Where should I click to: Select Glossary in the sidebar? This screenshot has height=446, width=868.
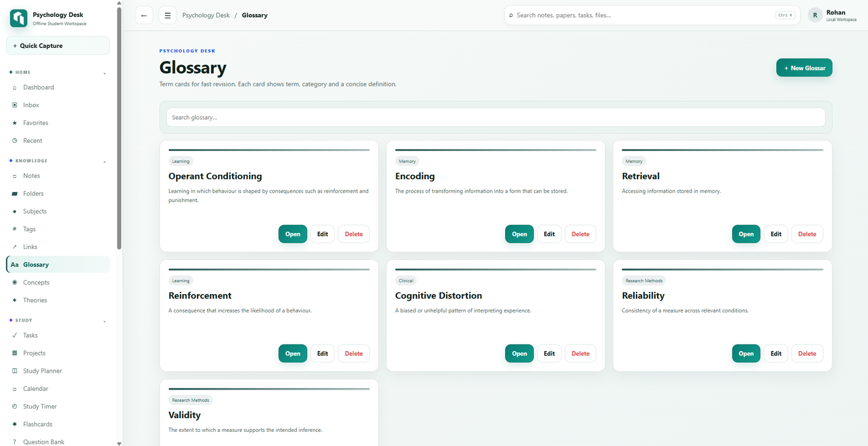58,265
